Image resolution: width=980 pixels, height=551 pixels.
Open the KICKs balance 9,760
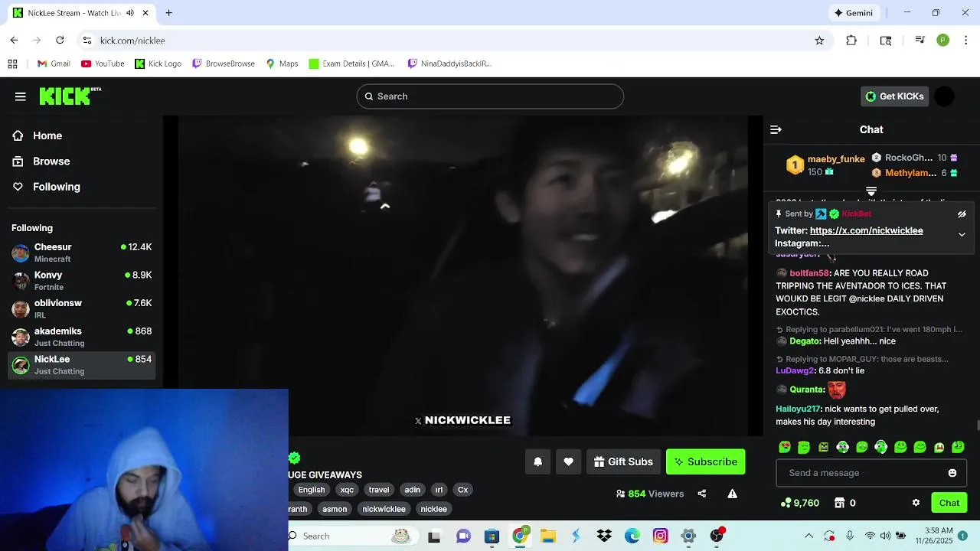click(x=799, y=503)
